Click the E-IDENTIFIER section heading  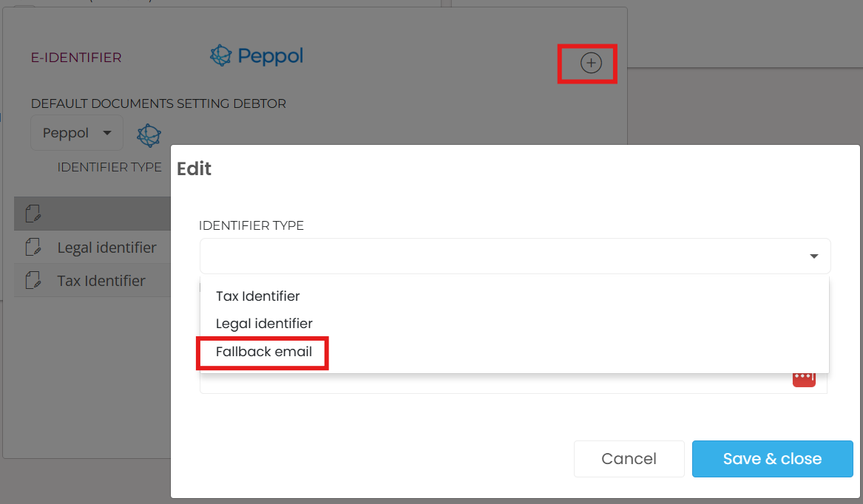coord(76,57)
